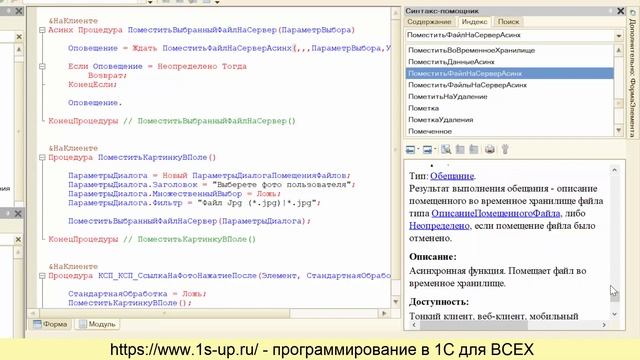
Task: Collapse the 'Если Оповещение' block fold marker
Action: [x=42, y=66]
